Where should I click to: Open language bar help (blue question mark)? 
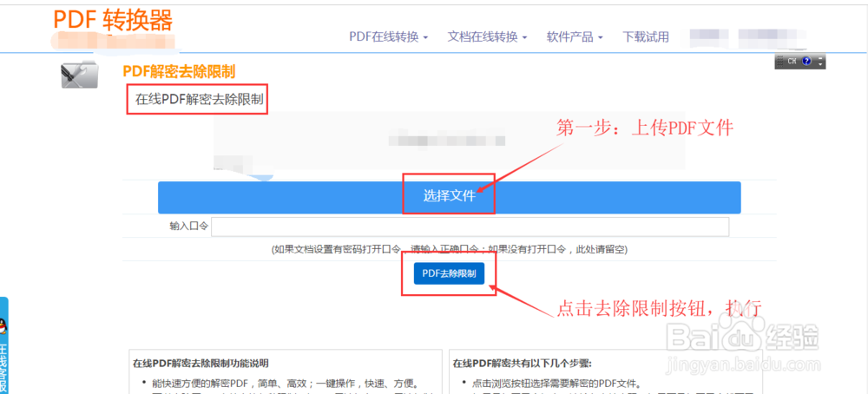pyautogui.click(x=806, y=62)
